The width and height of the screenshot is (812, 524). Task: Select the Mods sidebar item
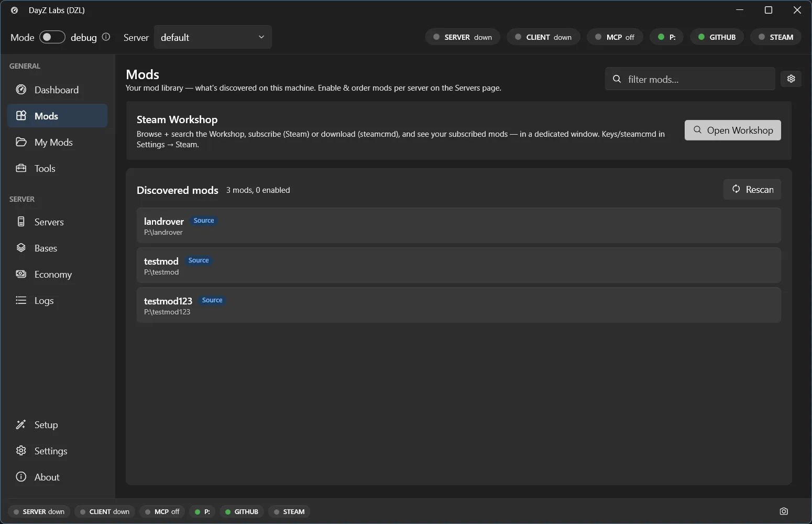pos(57,116)
